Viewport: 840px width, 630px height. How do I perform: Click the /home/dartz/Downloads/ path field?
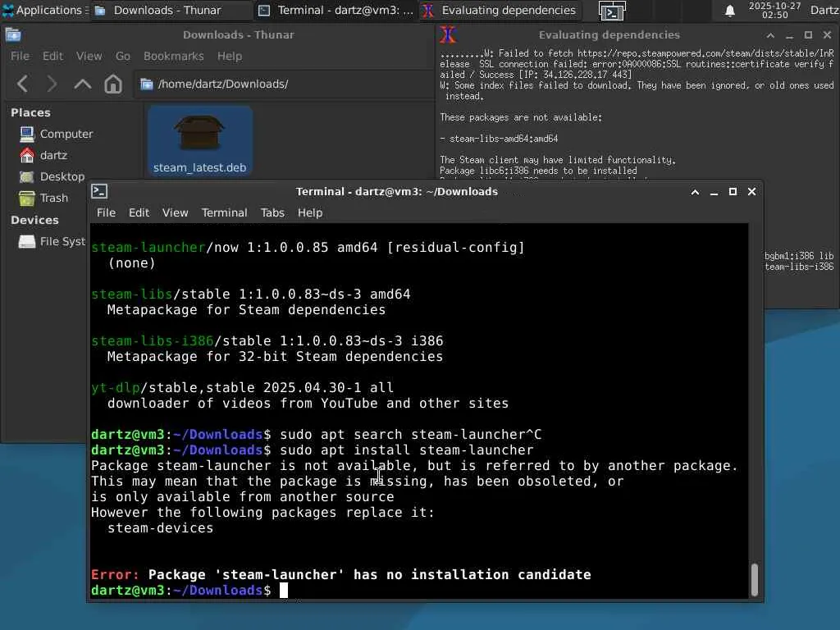284,84
